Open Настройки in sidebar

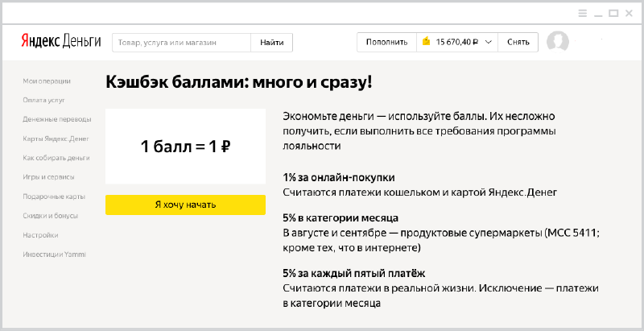40,235
